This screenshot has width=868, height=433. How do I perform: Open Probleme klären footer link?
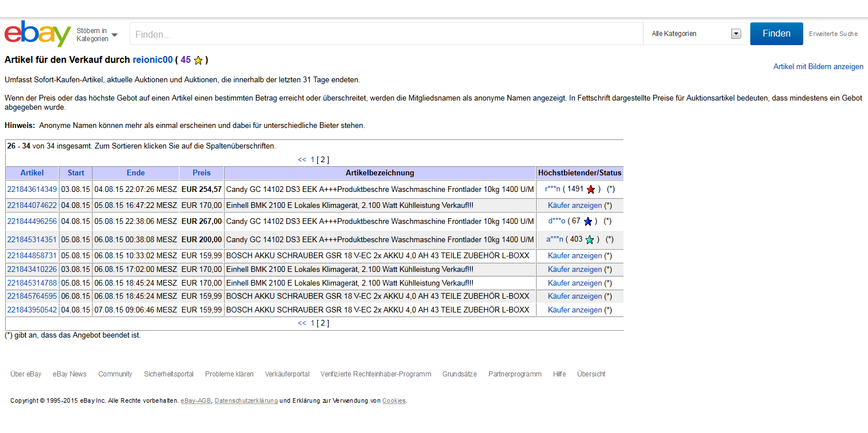[229, 374]
